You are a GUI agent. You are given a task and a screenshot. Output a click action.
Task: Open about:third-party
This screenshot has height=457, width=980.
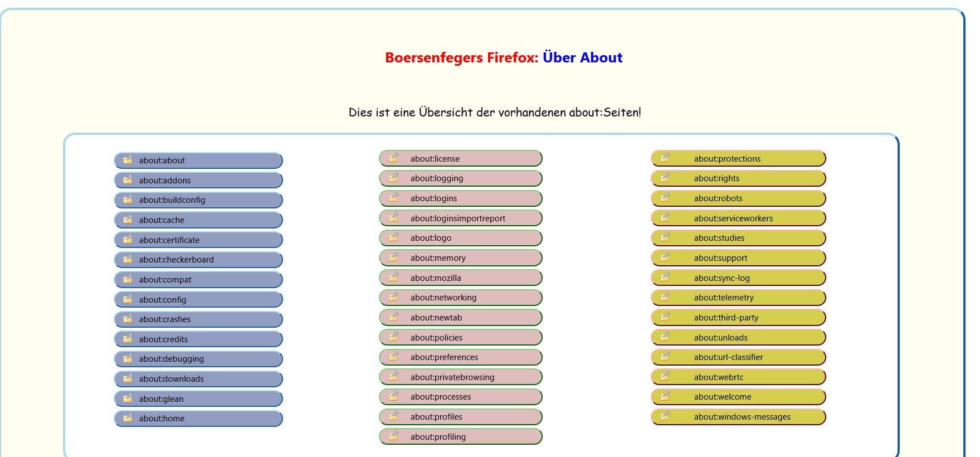[738, 317]
